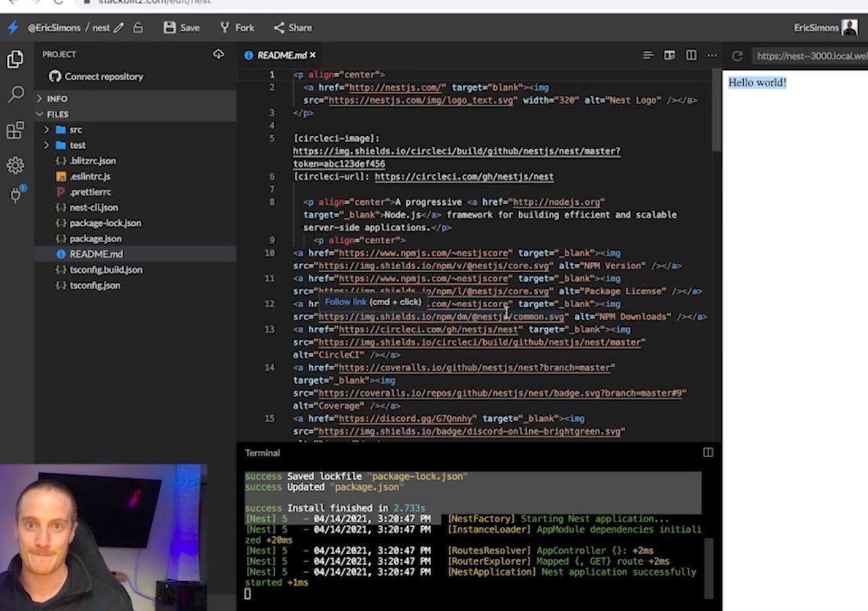The image size is (868, 611).
Task: Expand the src folder
Action: pos(135,130)
